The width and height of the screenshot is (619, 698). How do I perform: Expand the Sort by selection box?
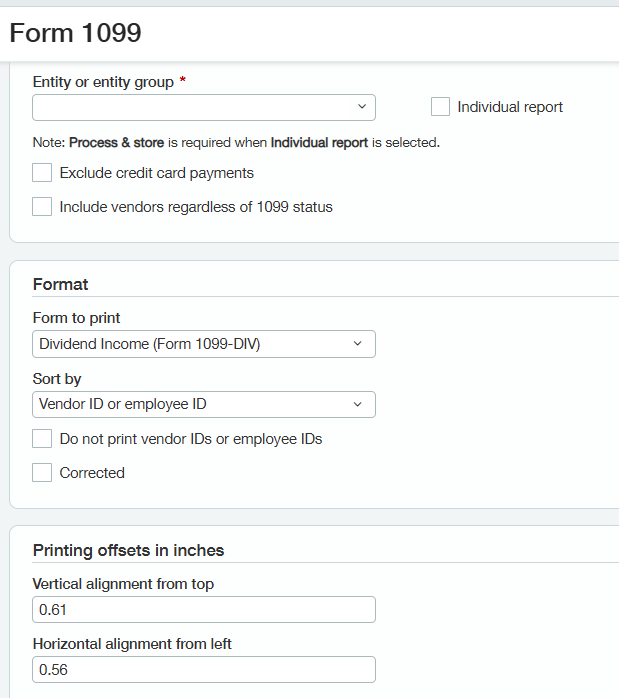190,405
